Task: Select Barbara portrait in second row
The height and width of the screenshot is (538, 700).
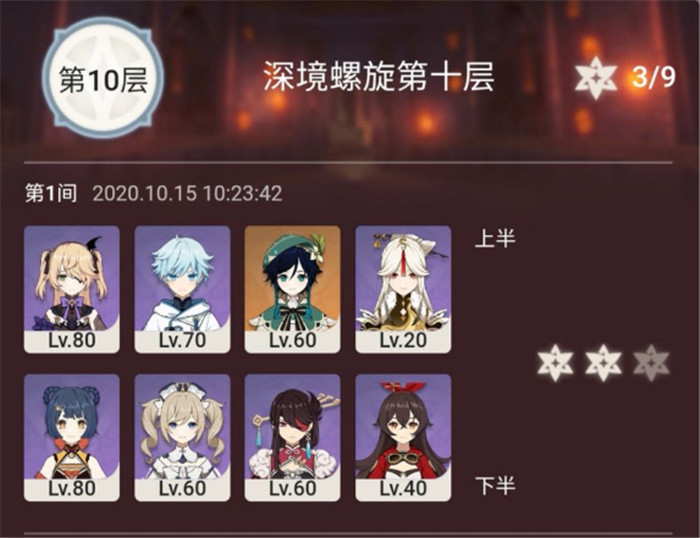Action: click(x=183, y=438)
